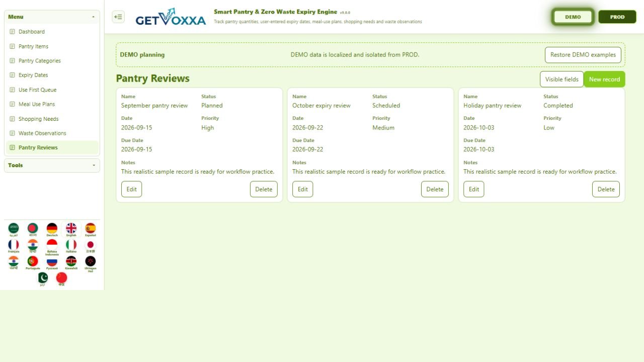The height and width of the screenshot is (362, 644).
Task: Click 'DEMO planning' banner label
Action: (142, 55)
